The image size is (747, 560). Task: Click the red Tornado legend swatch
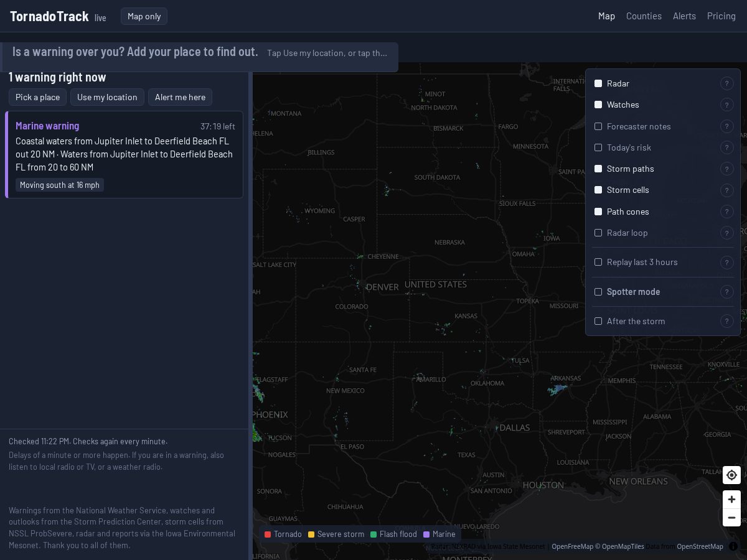[x=268, y=534]
